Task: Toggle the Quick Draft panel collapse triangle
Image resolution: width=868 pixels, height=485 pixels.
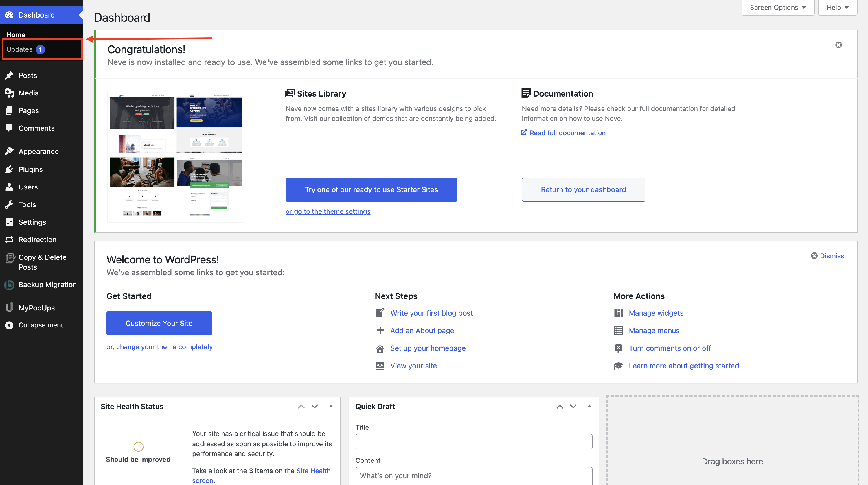Action: [x=589, y=406]
